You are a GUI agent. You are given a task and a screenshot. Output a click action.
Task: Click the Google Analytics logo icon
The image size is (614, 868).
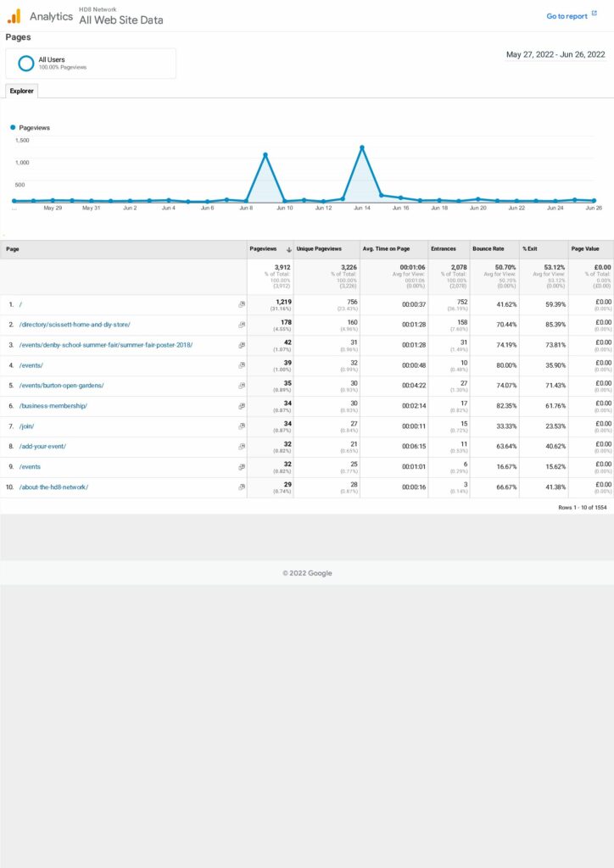pyautogui.click(x=14, y=16)
